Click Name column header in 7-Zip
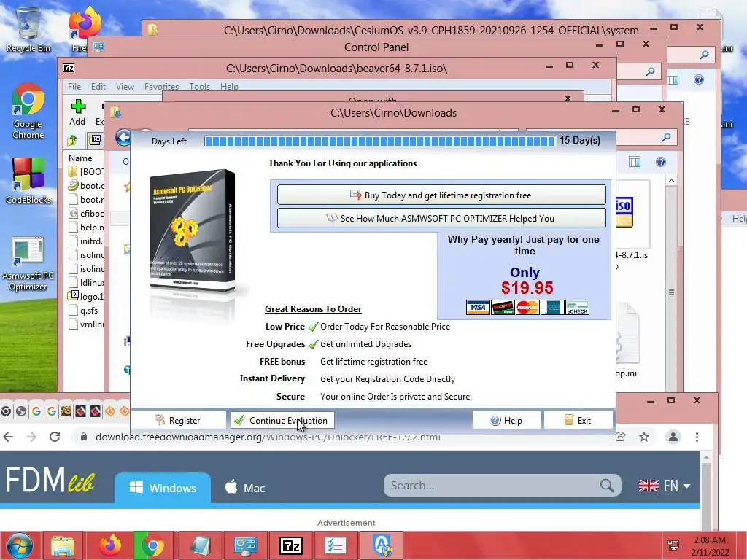The height and width of the screenshot is (560, 747). coord(80,158)
